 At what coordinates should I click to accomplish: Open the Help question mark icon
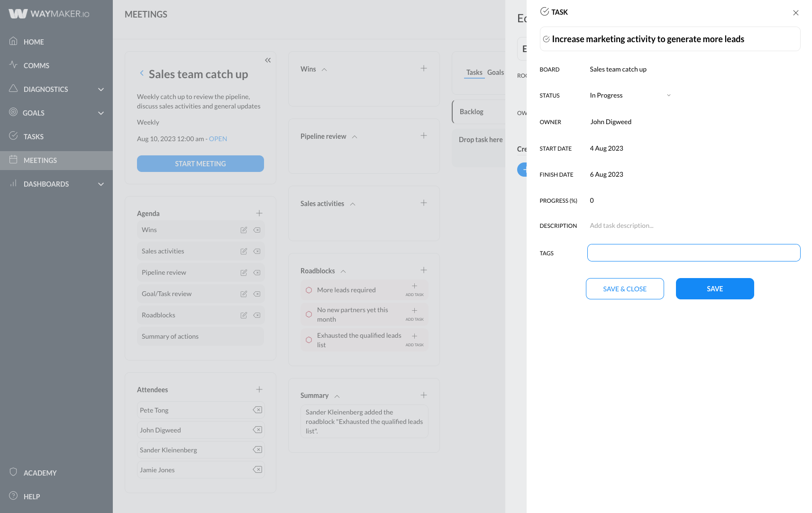coord(13,495)
